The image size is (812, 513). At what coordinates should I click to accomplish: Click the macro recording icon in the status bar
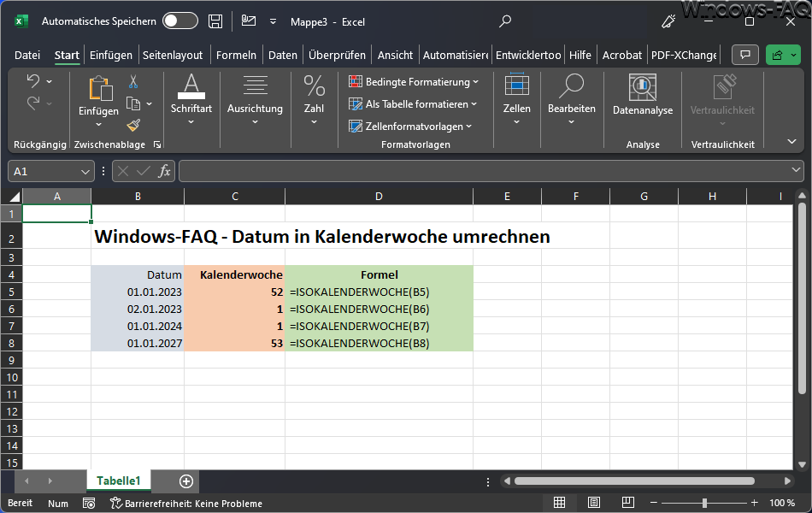pyautogui.click(x=89, y=503)
